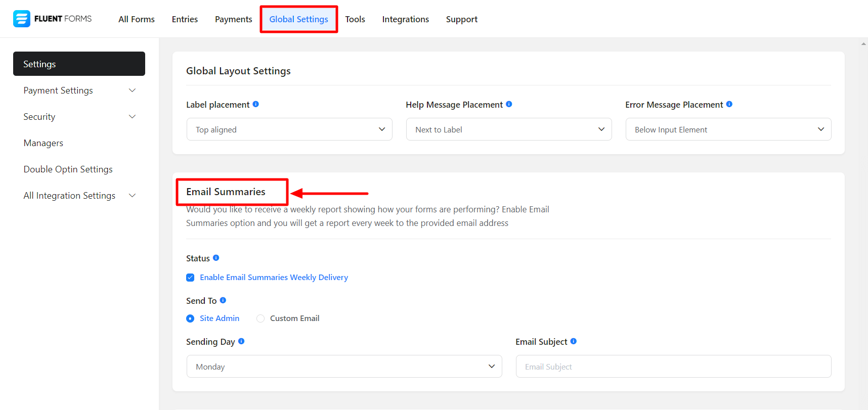Go to Double Optin Settings
Screen dimensions: 868x410
pyautogui.click(x=68, y=169)
